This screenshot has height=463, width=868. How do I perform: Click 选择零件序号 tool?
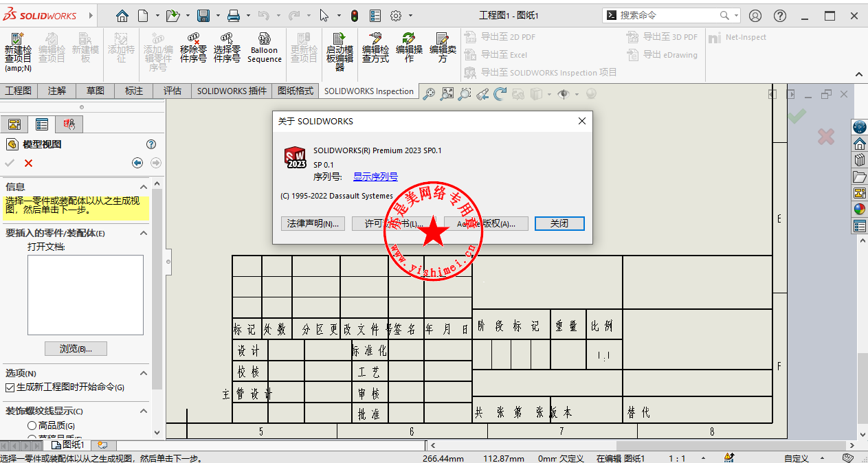click(x=227, y=48)
